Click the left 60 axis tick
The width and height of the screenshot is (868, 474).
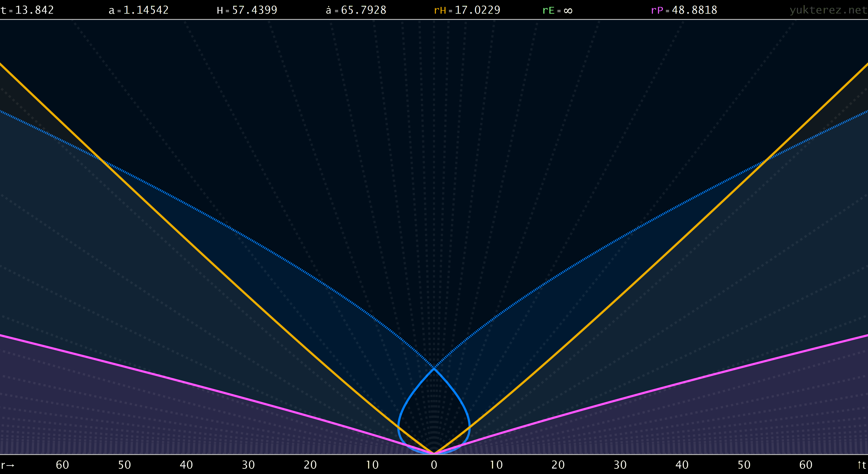click(x=62, y=465)
